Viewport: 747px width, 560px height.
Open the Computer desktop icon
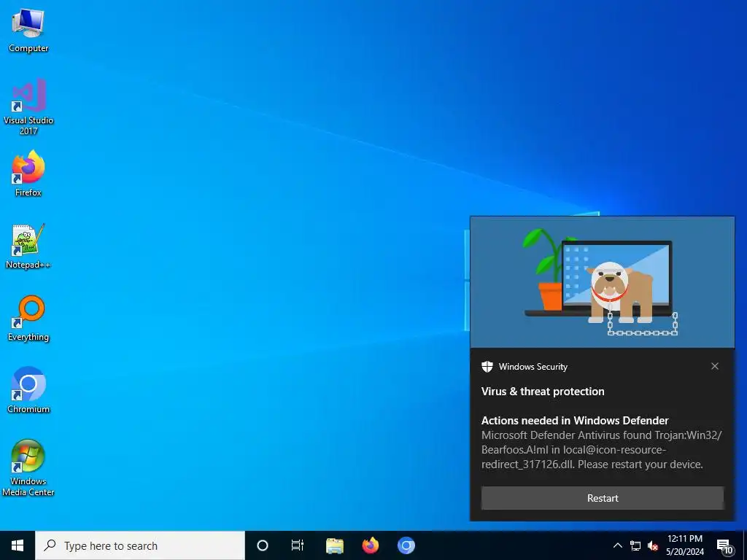[x=28, y=31]
